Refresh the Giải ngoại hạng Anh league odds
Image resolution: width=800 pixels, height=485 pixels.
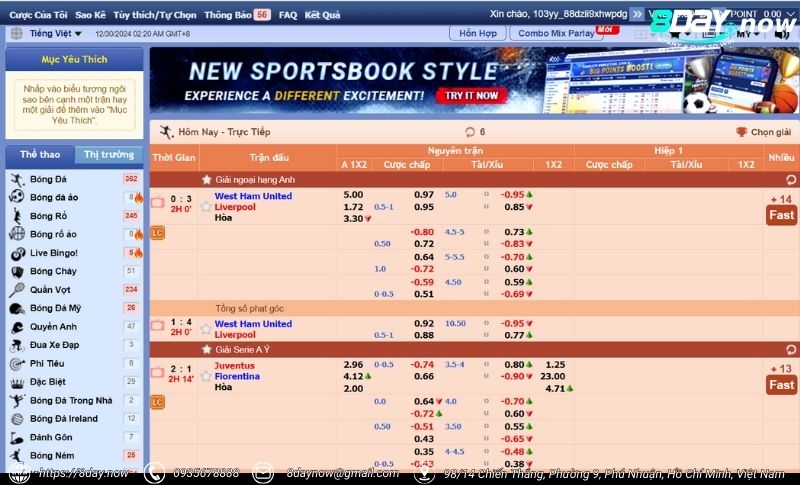coord(791,180)
